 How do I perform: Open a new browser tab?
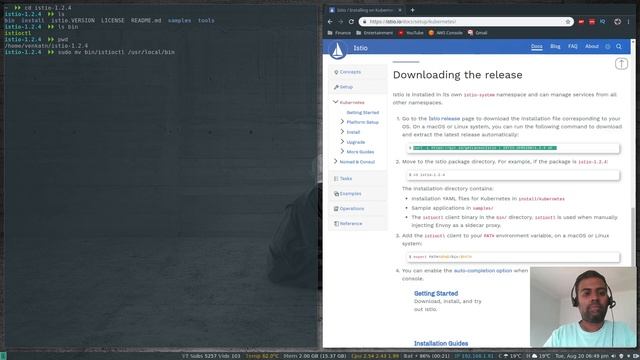pyautogui.click(x=412, y=10)
